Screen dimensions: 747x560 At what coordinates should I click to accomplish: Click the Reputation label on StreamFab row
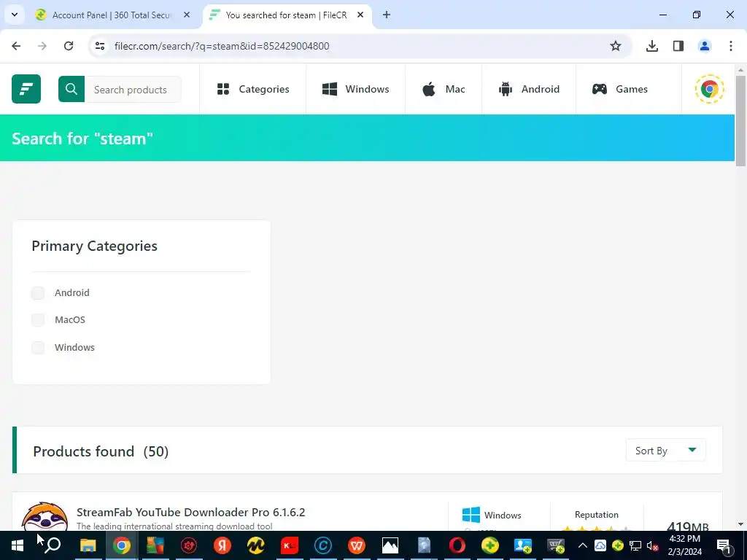click(597, 515)
